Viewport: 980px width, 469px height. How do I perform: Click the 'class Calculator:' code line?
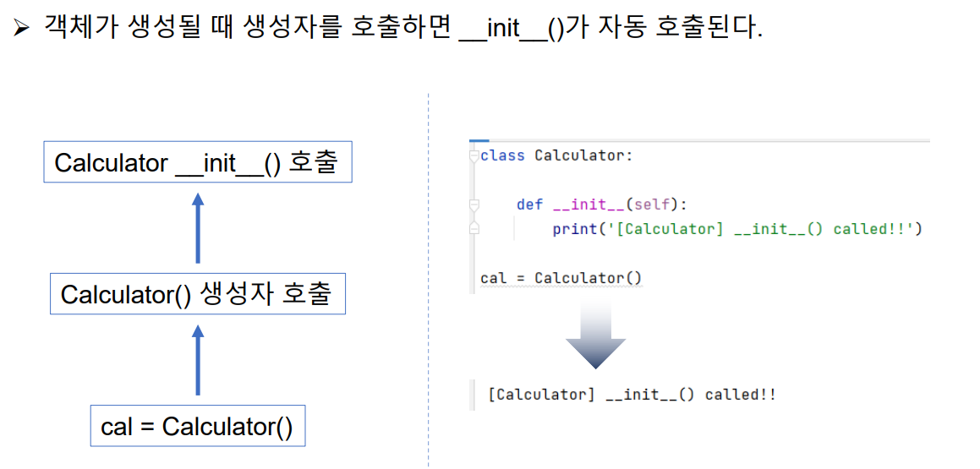click(x=557, y=155)
